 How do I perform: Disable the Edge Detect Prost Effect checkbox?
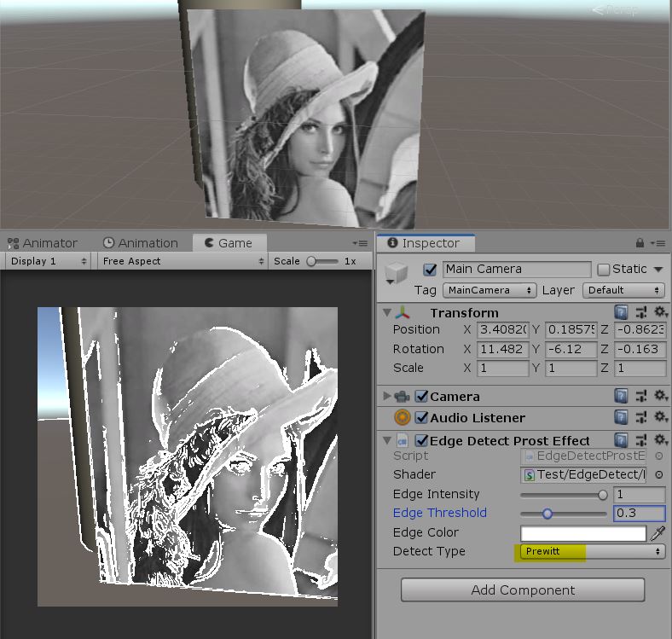tap(422, 440)
